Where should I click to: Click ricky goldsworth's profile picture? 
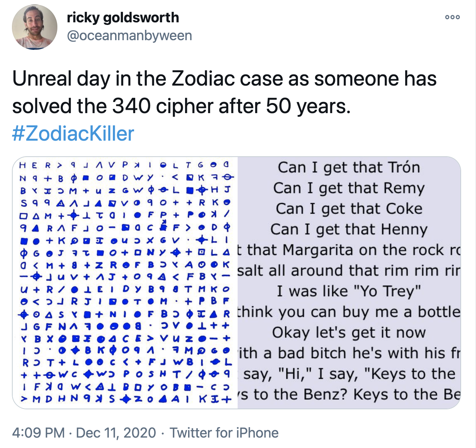[35, 27]
